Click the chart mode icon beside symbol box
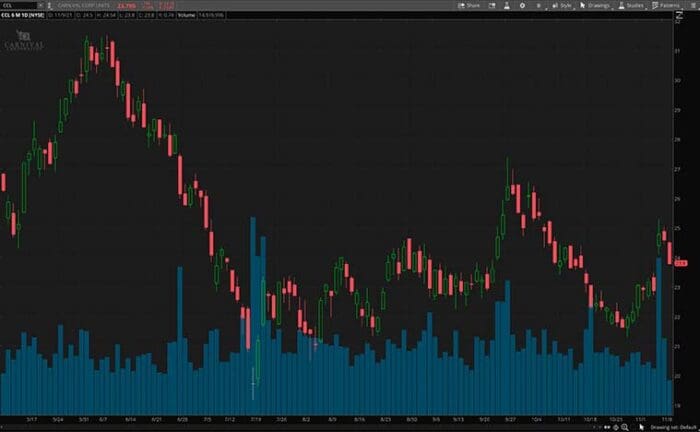 pyautogui.click(x=50, y=5)
